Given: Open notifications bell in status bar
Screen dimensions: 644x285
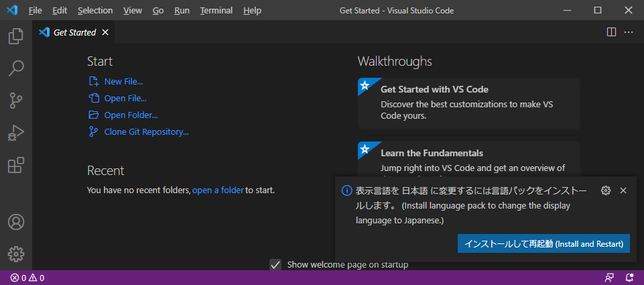Looking at the screenshot, I should [629, 278].
